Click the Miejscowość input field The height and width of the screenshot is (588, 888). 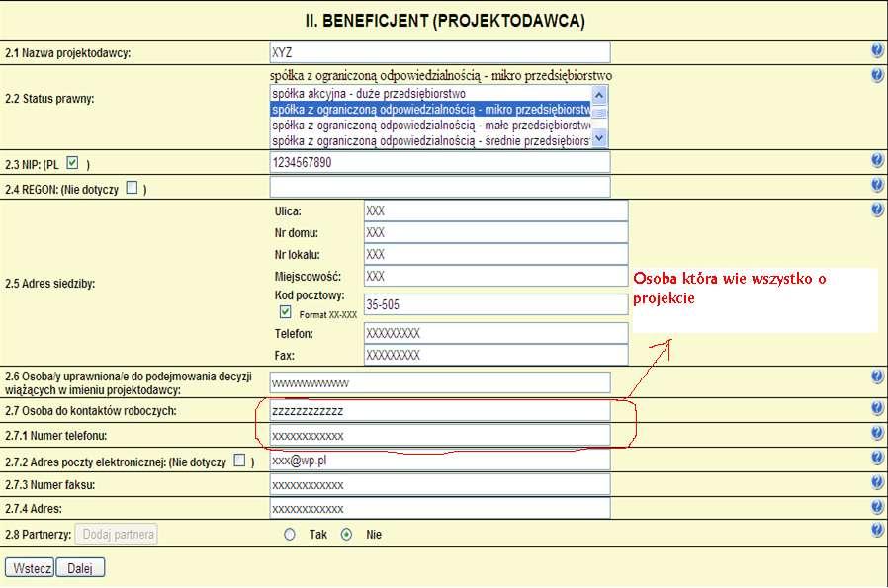pyautogui.click(x=496, y=276)
